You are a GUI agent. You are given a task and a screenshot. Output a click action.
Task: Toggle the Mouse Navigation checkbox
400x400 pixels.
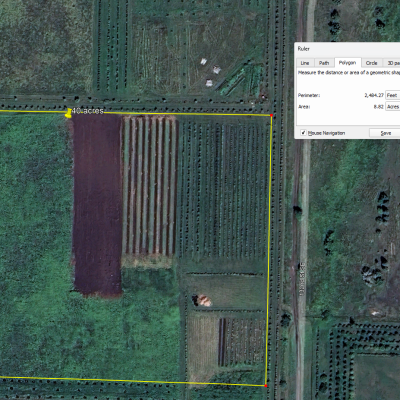pyautogui.click(x=303, y=133)
